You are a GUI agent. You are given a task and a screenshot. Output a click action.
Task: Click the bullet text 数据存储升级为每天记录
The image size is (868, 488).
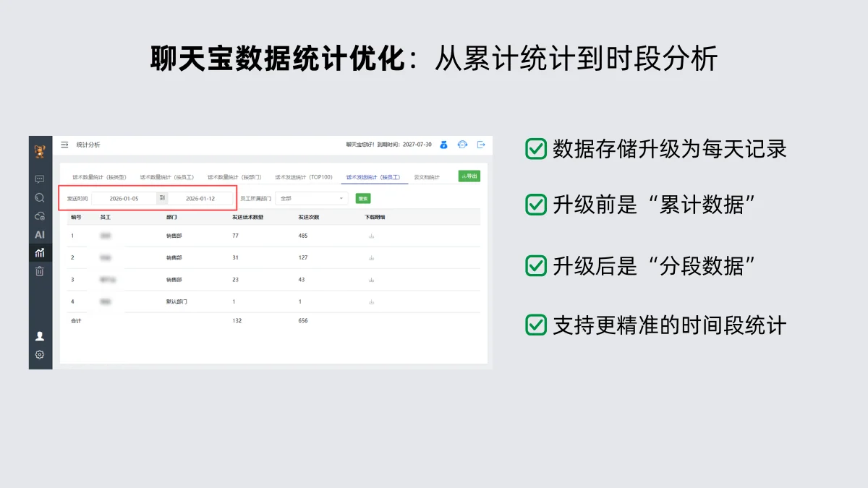(670, 149)
